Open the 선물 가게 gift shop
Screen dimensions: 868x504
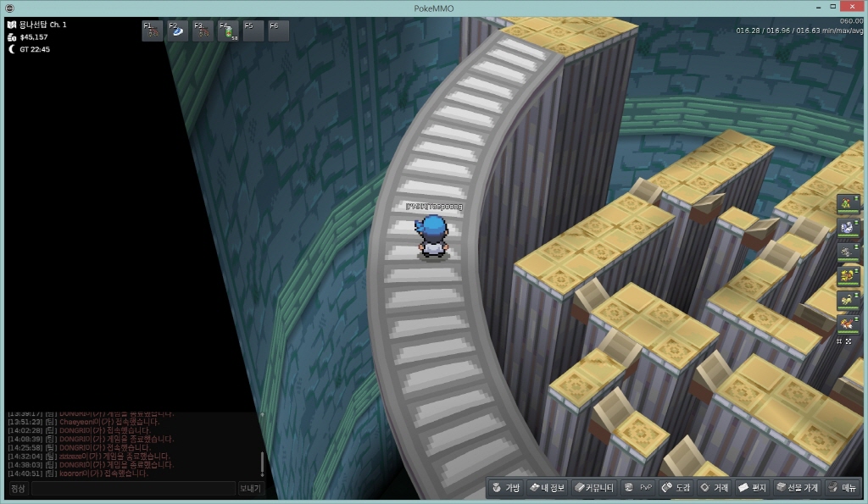point(797,488)
